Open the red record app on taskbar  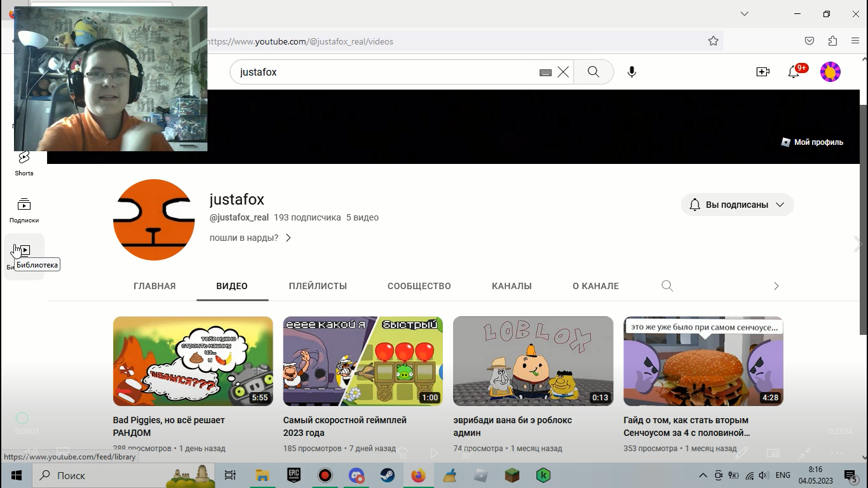pos(325,475)
